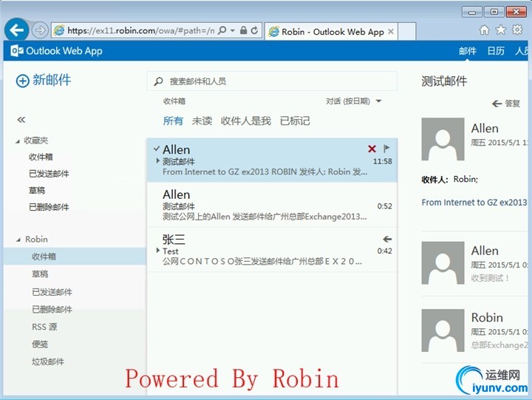The image size is (532, 400).
Task: Open 收件箱 under 收藏夹
Action: pyautogui.click(x=41, y=157)
